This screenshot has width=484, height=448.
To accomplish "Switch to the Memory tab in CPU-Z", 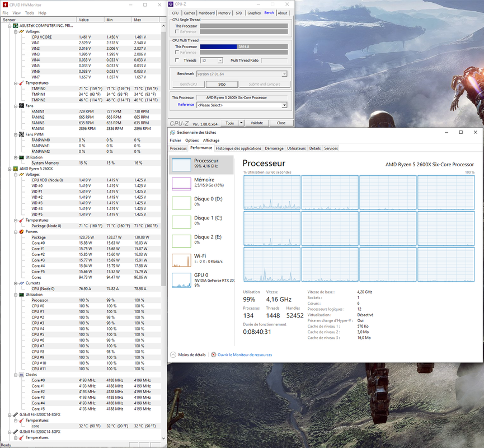I will (x=224, y=13).
